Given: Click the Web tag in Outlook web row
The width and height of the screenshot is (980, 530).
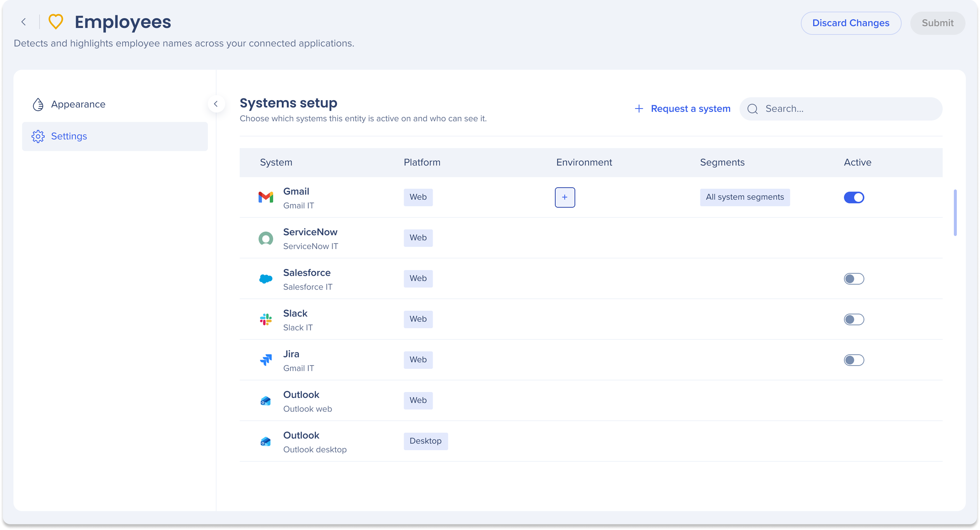Looking at the screenshot, I should pos(418,401).
